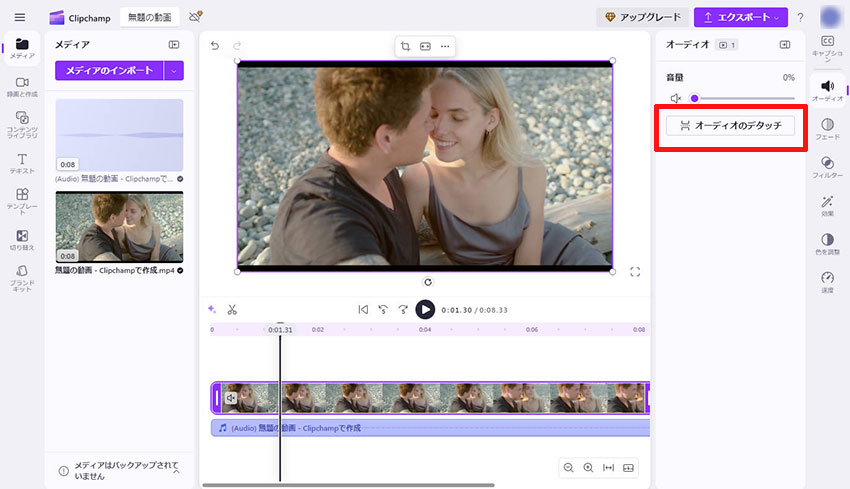Click the video clip on the timeline
850x489 pixels.
coord(430,398)
